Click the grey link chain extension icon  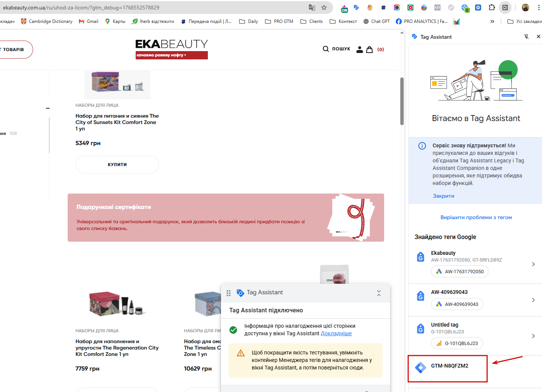pos(451,8)
